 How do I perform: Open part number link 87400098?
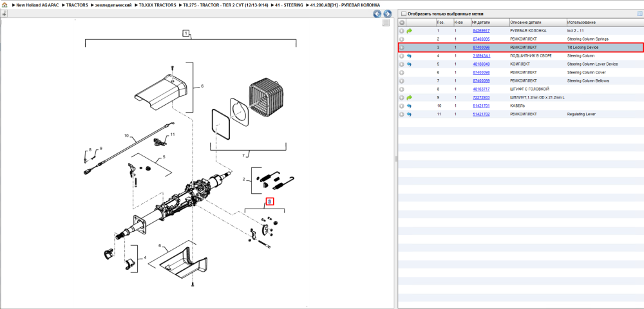481,73
